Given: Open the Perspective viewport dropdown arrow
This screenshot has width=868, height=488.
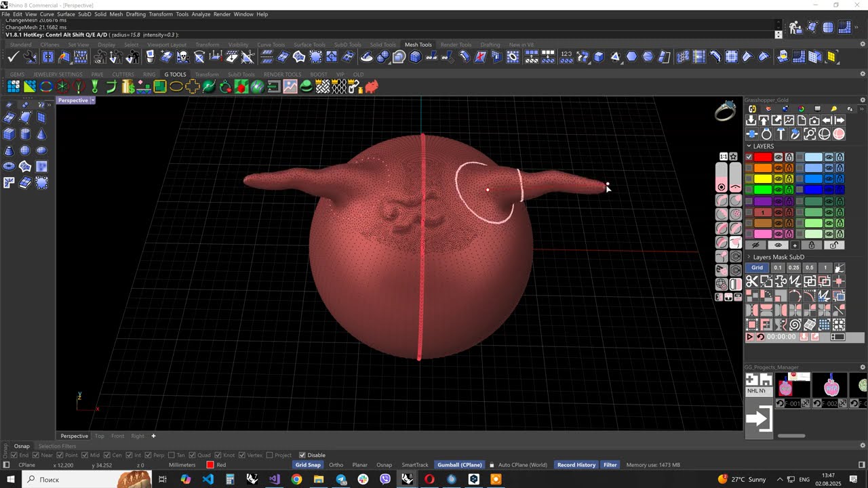Looking at the screenshot, I should [92, 100].
